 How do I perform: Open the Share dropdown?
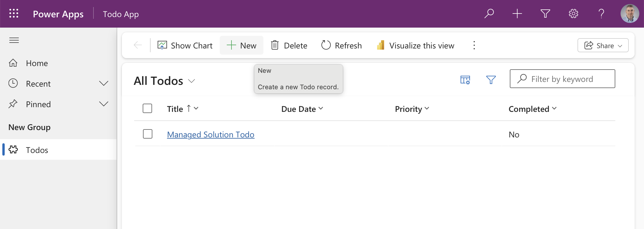pos(603,46)
